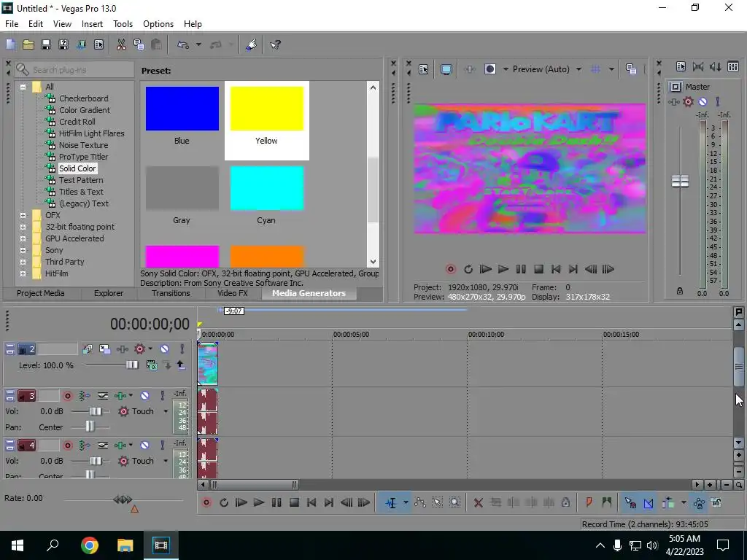Save the project with the disk icon
The image size is (747, 560).
[x=46, y=44]
